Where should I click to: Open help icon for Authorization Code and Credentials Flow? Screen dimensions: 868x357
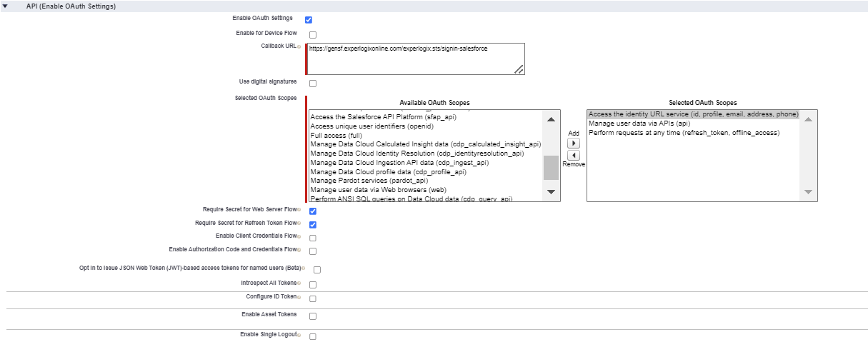(299, 250)
